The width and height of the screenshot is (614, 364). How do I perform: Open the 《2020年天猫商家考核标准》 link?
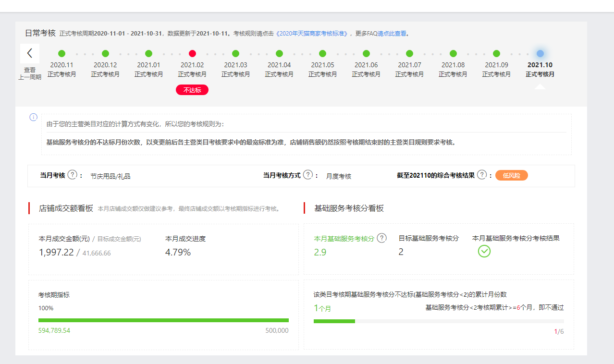313,34
